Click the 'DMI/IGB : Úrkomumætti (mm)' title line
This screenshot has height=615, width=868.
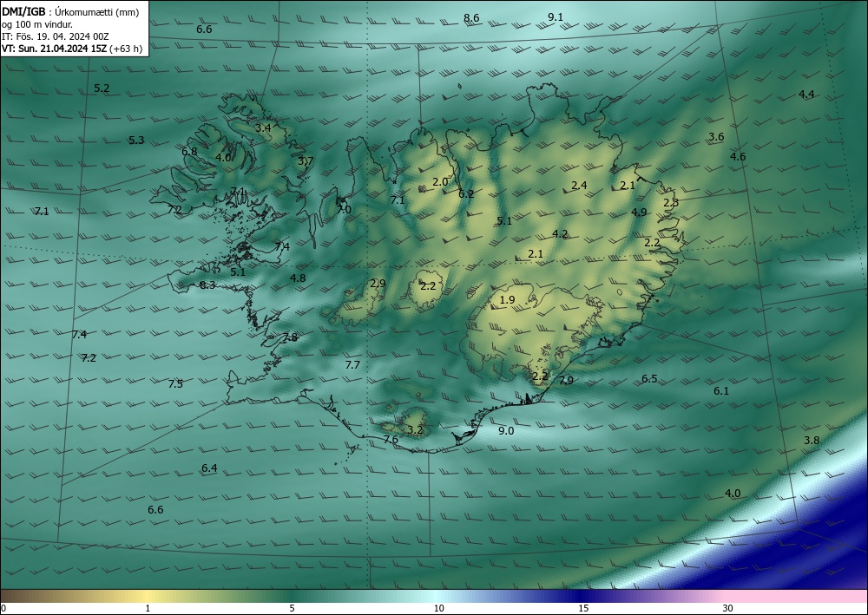click(70, 11)
